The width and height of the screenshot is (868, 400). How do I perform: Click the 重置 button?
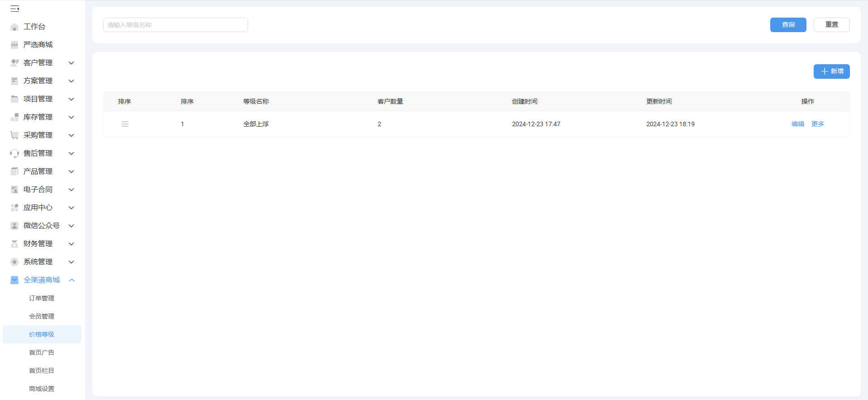coord(832,25)
